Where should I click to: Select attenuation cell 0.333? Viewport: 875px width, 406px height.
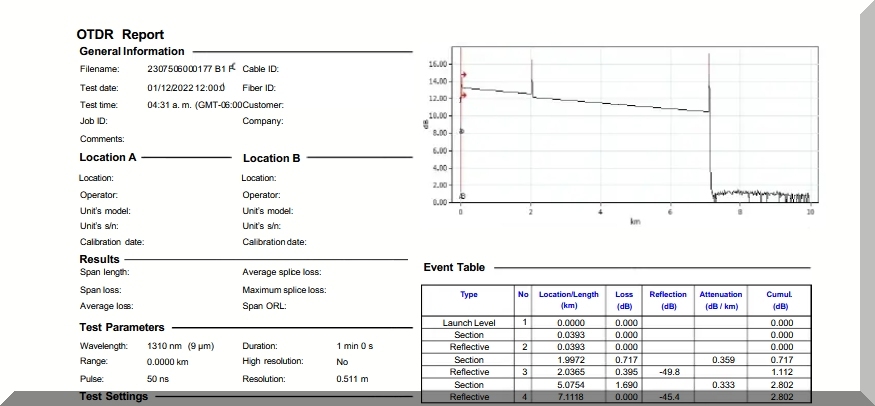click(x=721, y=385)
